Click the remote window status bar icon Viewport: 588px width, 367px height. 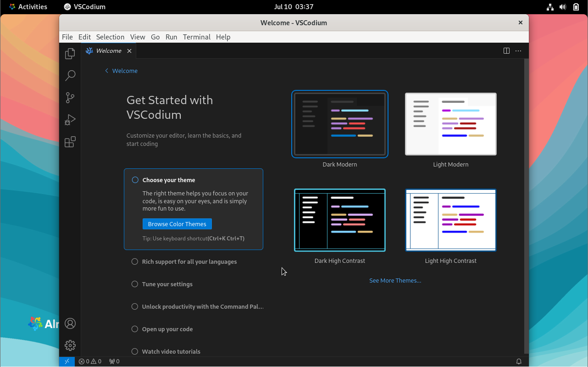[x=67, y=361]
